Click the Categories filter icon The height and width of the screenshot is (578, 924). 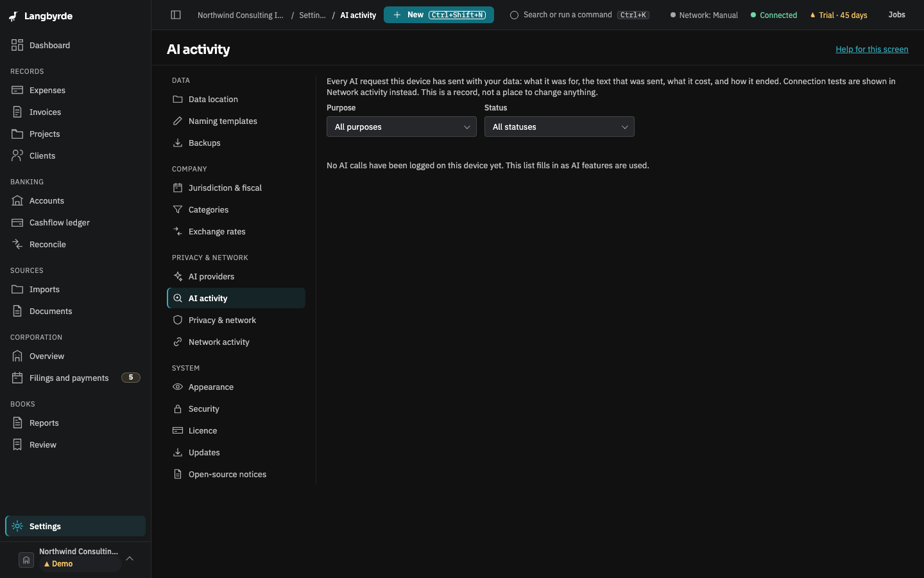178,209
